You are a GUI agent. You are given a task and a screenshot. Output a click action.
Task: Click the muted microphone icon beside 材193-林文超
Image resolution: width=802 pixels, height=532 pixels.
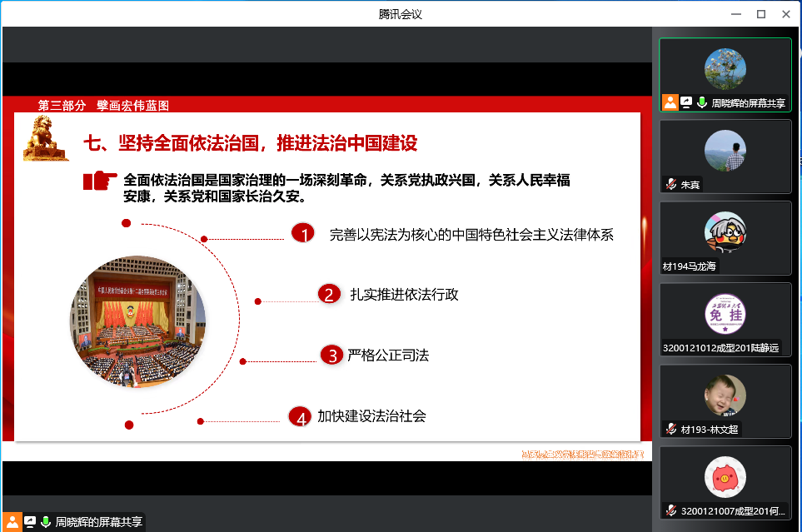[x=670, y=430]
